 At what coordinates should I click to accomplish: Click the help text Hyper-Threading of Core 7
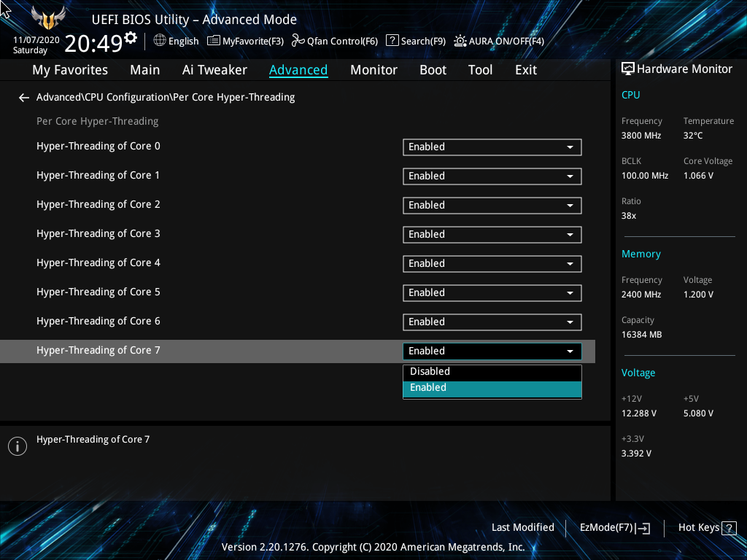93,440
